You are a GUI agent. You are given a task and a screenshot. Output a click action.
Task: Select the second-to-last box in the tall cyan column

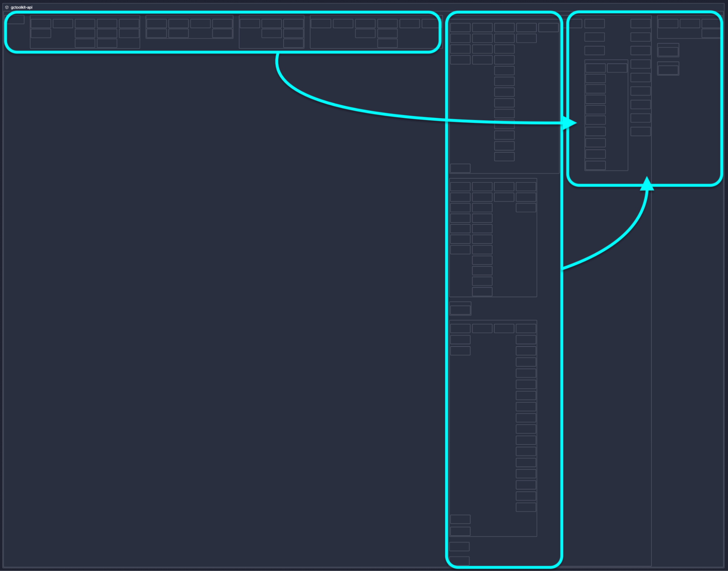(x=459, y=546)
